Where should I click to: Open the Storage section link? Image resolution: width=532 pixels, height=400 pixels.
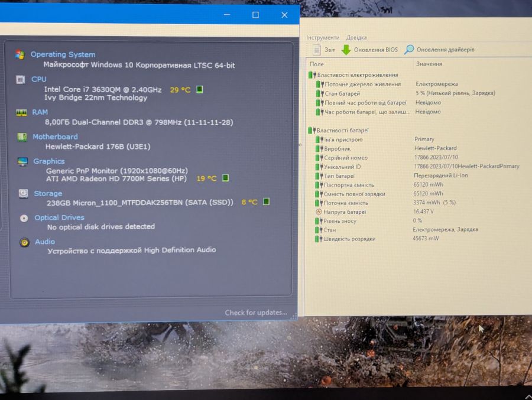[48, 193]
